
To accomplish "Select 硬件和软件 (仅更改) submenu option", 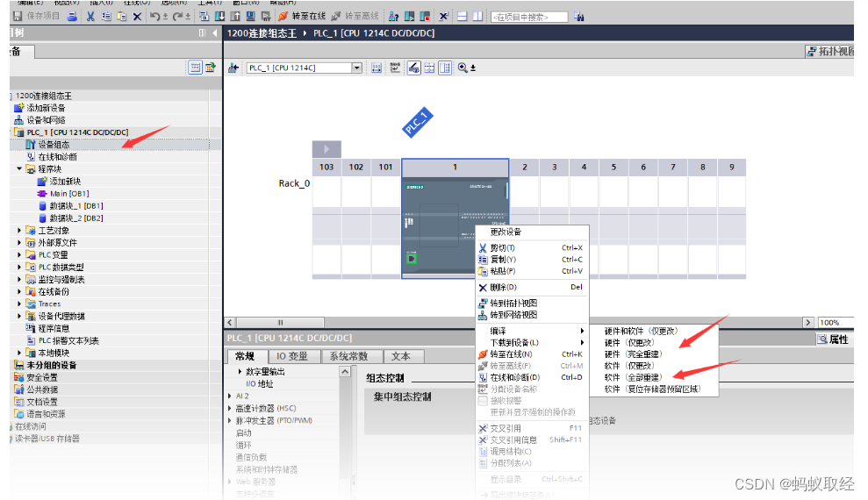I will [654, 331].
